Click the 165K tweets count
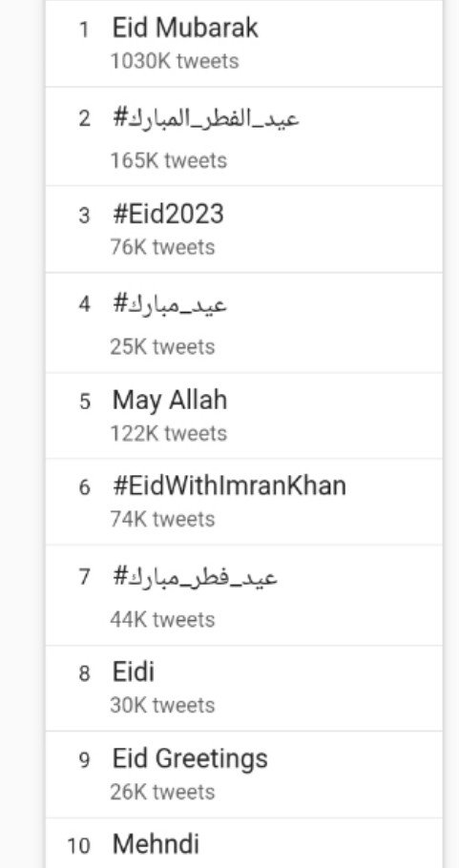The width and height of the screenshot is (459, 868). coord(168,160)
